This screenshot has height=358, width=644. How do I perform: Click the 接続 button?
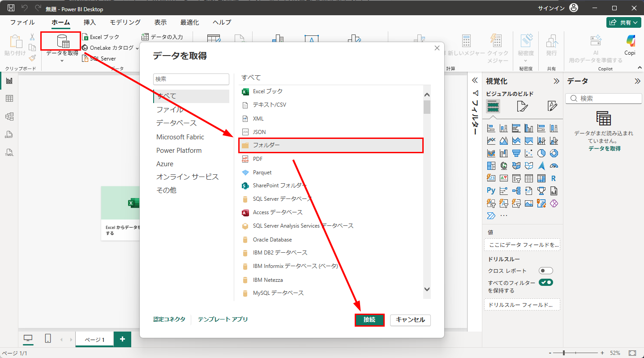[369, 320]
